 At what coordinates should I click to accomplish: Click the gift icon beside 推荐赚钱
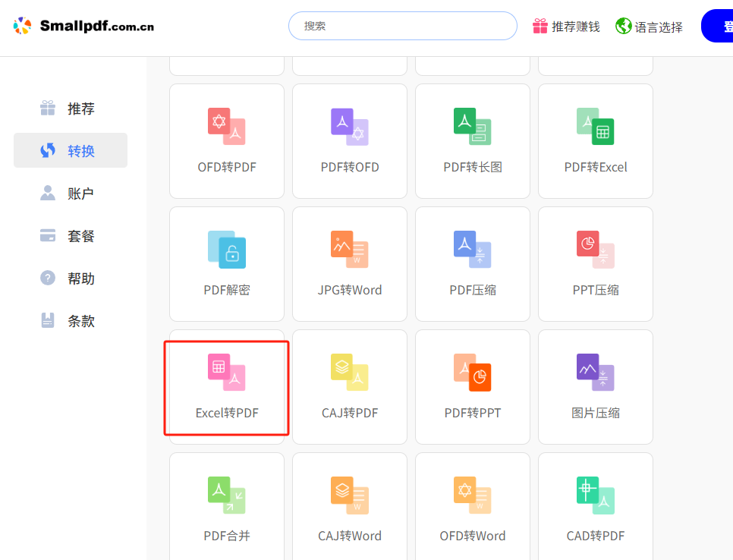pos(540,26)
